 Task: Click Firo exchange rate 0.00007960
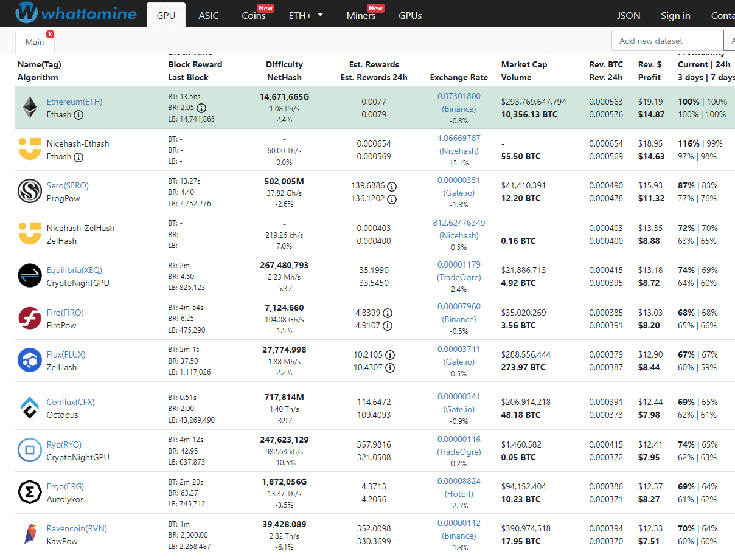point(459,306)
